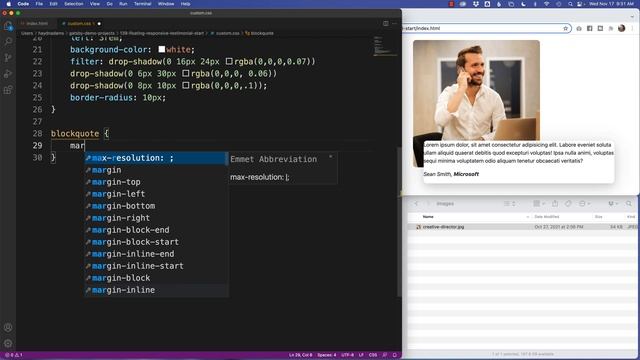Screen dimensions: 640x360
Task: Open the Search view in the activity bar
Action: click(8, 42)
